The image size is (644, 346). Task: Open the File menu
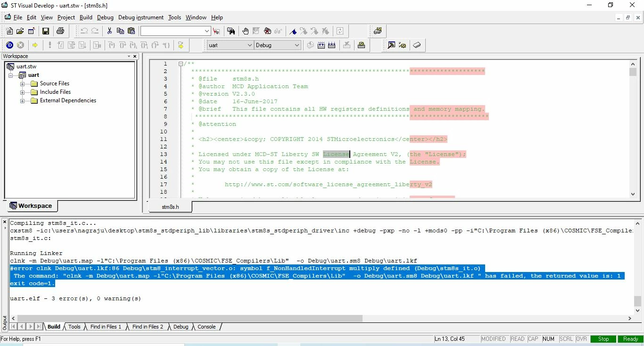[x=18, y=17]
